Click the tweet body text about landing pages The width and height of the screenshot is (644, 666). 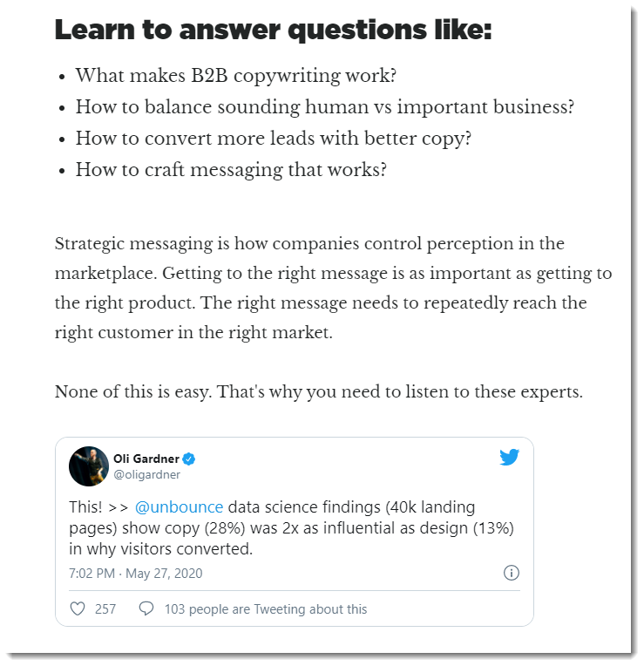291,528
